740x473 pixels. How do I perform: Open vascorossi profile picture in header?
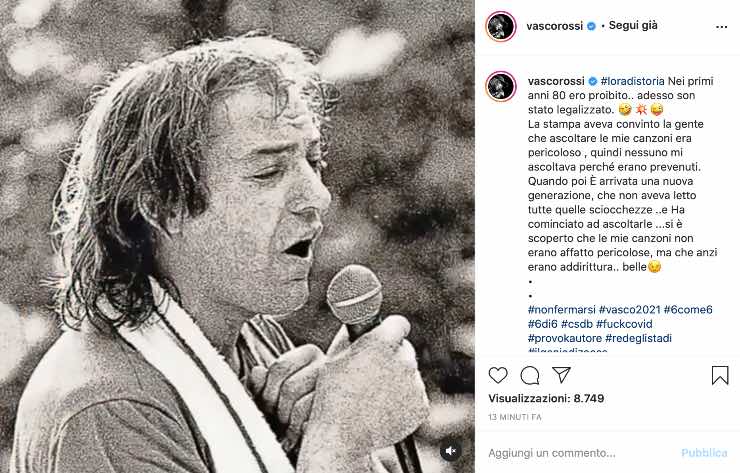pyautogui.click(x=501, y=26)
